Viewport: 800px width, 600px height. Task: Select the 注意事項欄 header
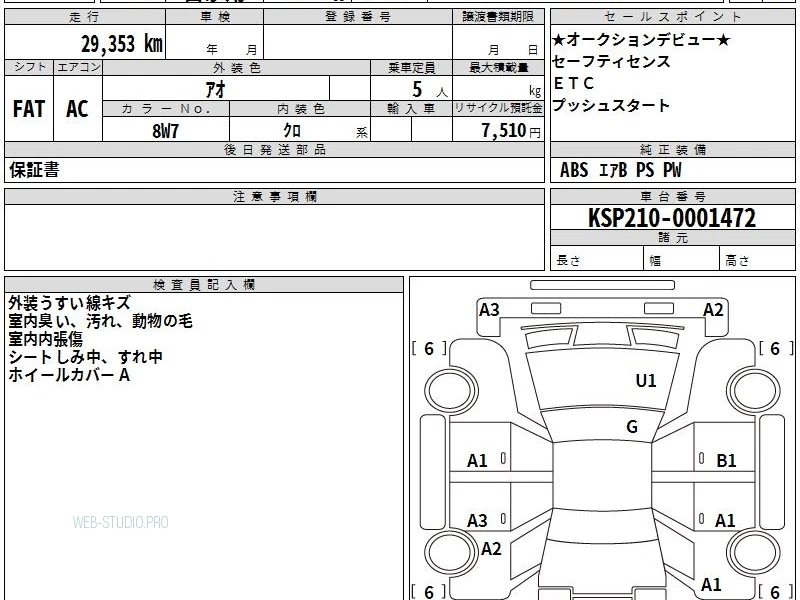pos(274,196)
